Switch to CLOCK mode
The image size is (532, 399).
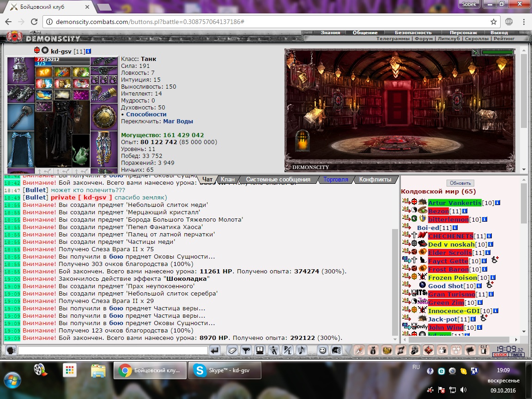pos(500,355)
